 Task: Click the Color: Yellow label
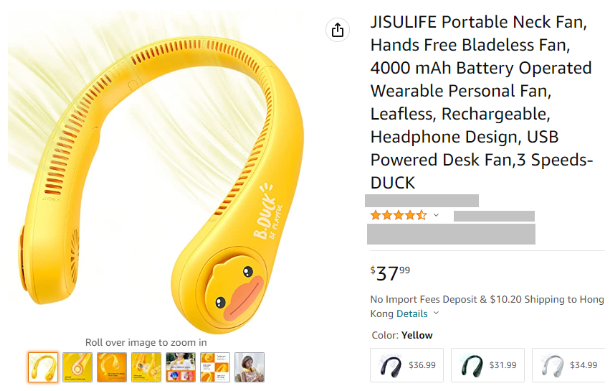click(402, 336)
